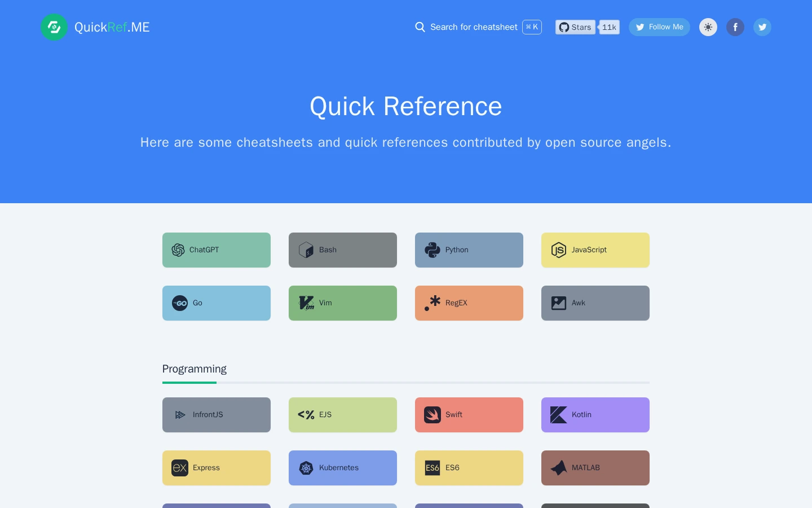Open the Swift cheatsheet icon

coord(433,415)
